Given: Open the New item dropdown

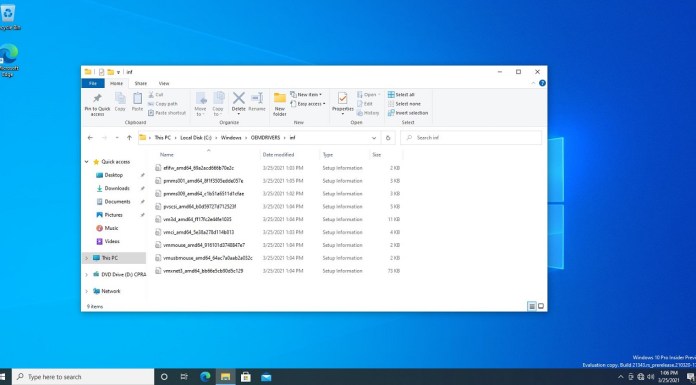Looking at the screenshot, I should pos(306,95).
